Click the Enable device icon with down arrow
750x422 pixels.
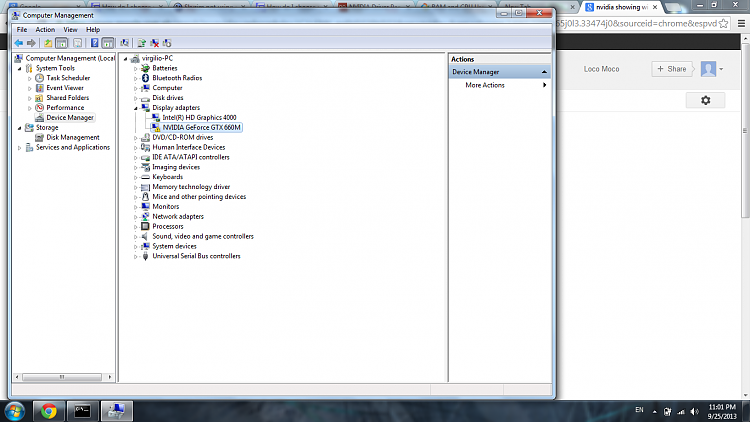pos(167,43)
